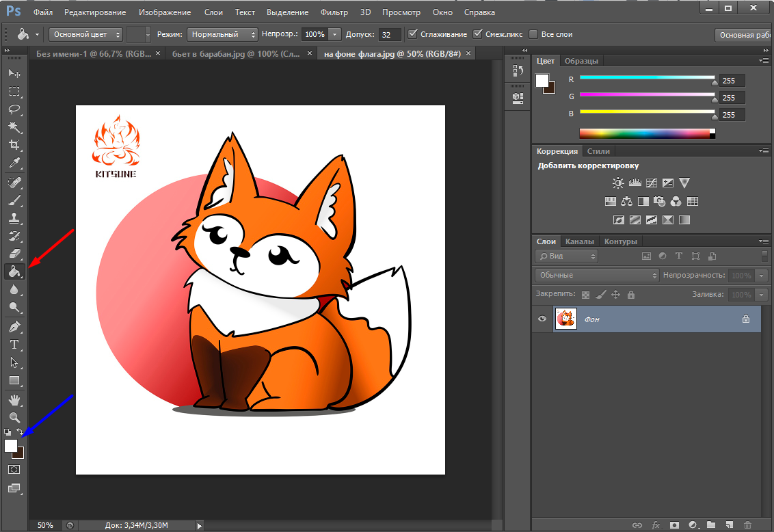Enable the Все слои checkbox
The height and width of the screenshot is (532, 774).
tap(533, 34)
